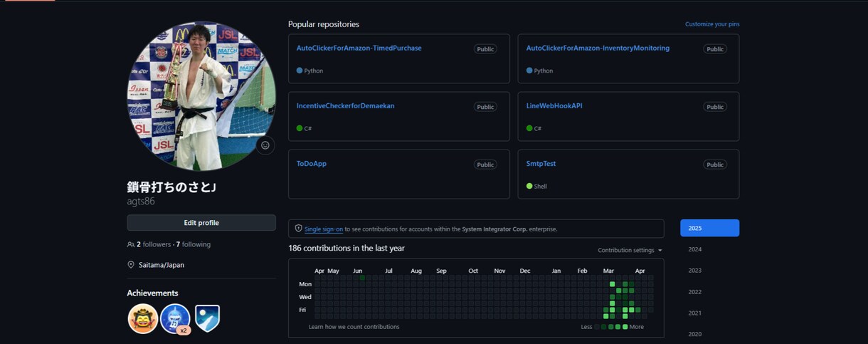Open the Yolo cowboy achievement badge
Image resolution: width=868 pixels, height=344 pixels.
coord(143,318)
